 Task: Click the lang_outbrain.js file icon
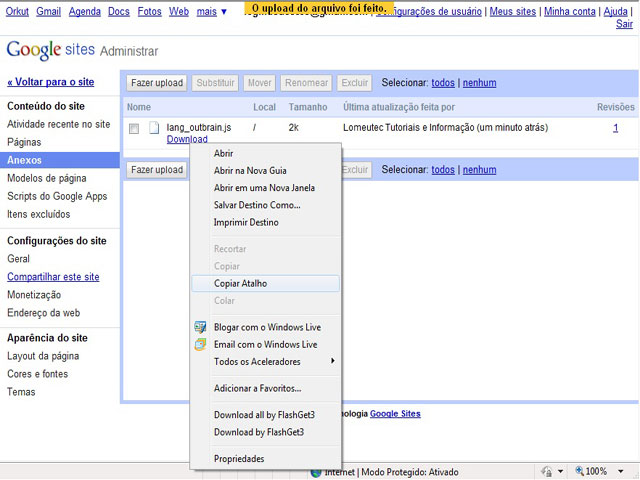coord(154,128)
